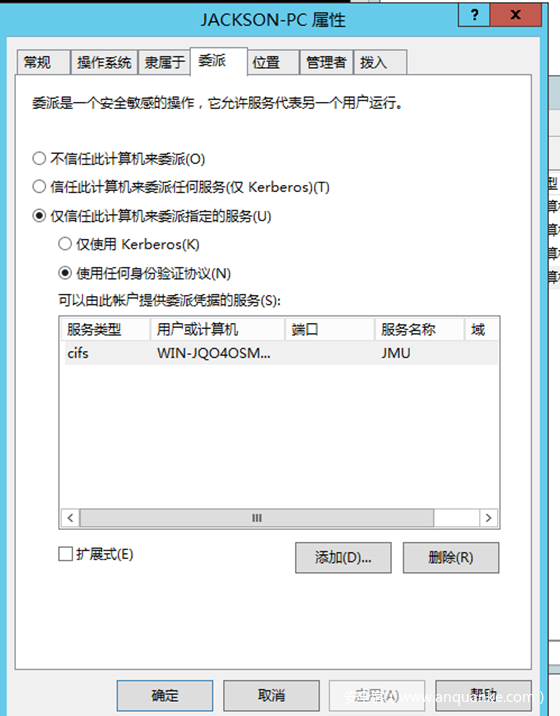Choose 仅信任此计算机来委派指定的服务 option

39,215
